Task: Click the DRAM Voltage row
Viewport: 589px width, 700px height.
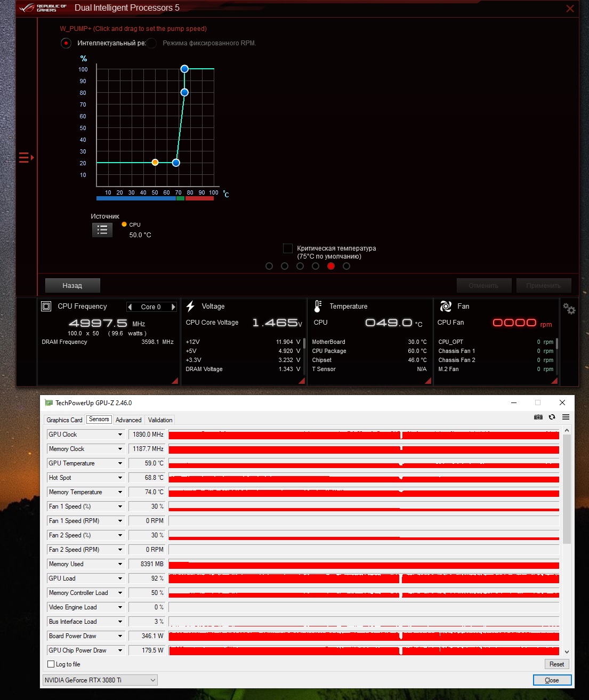Action: (243, 369)
